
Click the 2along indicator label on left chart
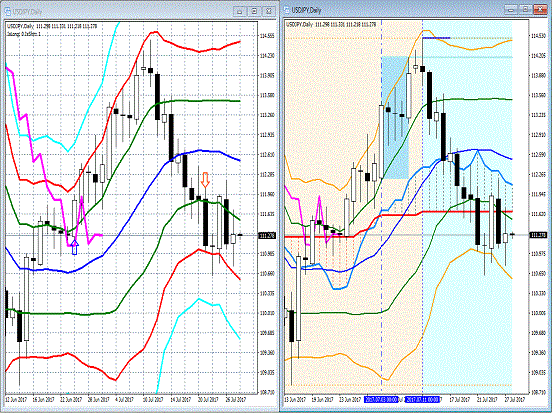(24, 34)
